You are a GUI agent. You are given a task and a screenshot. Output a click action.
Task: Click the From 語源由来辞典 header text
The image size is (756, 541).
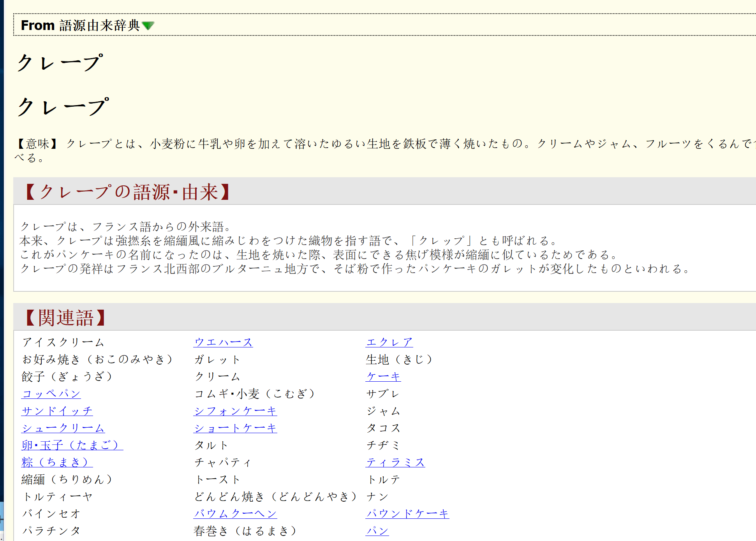click(80, 25)
